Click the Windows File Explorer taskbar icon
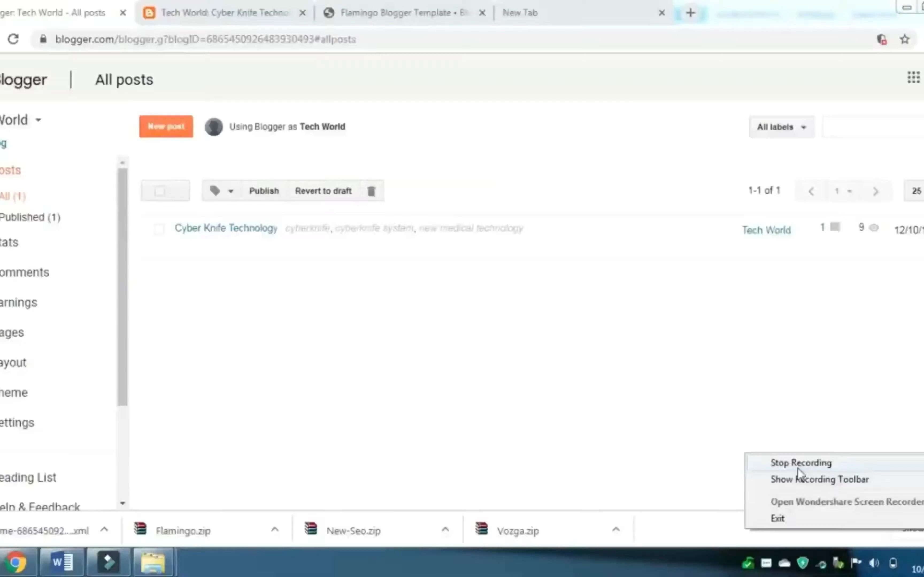The height and width of the screenshot is (577, 924). 153,562
